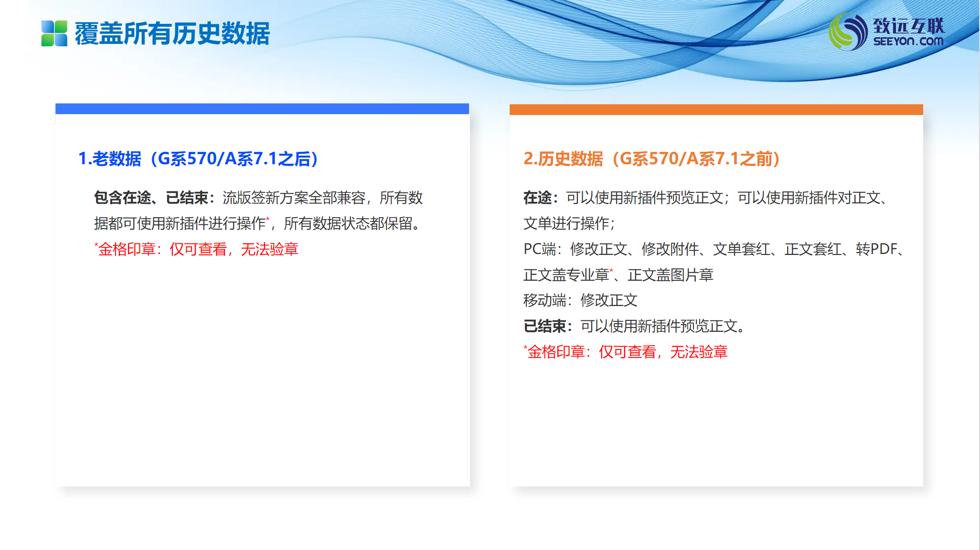Select heading 1.老数据 (G系570/A系7.1之后)
Image resolution: width=980 pixels, height=550 pixels.
pos(198,159)
